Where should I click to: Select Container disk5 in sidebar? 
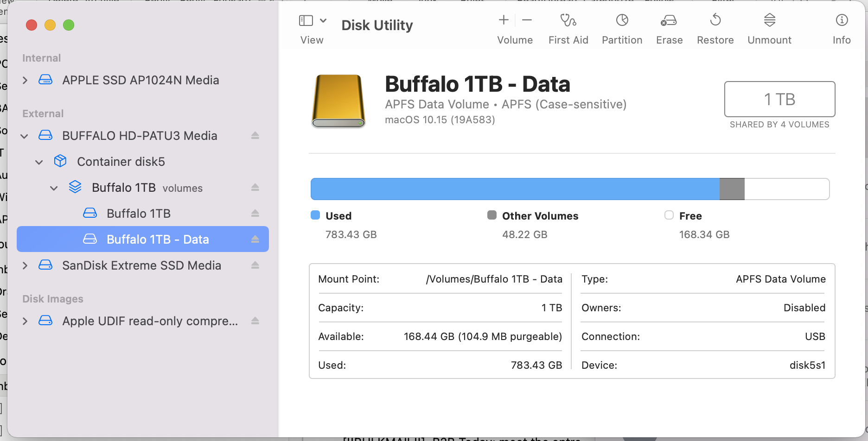[143, 161]
